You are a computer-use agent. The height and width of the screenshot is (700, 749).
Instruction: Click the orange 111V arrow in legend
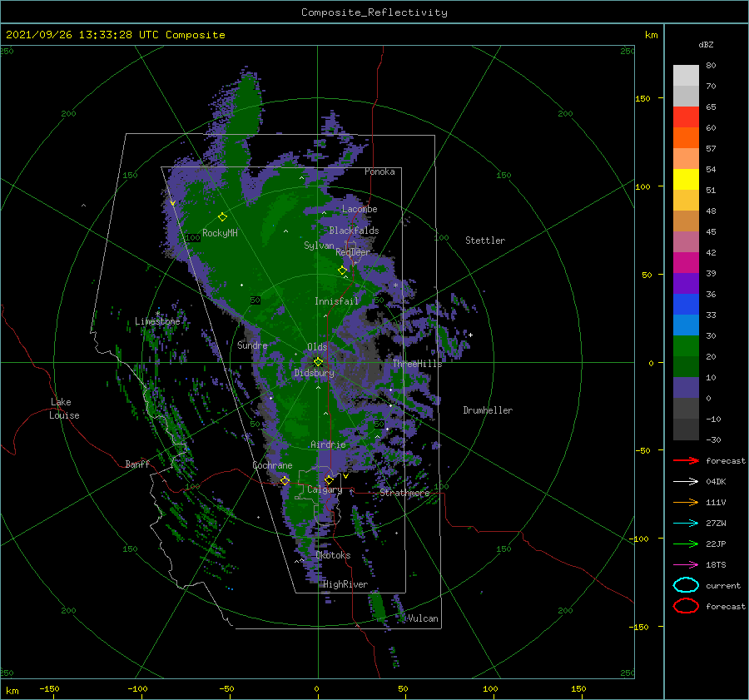[x=686, y=502]
